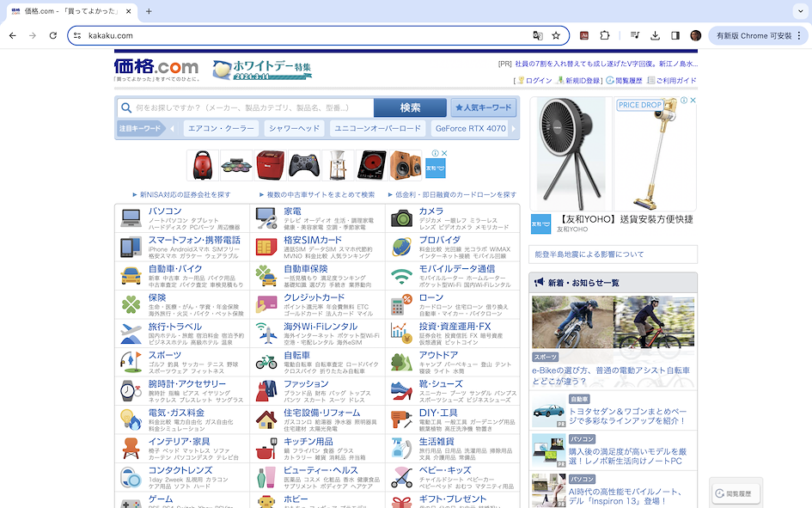The width and height of the screenshot is (812, 508).
Task: Select the カメラ camera category icon
Action: coord(401,218)
